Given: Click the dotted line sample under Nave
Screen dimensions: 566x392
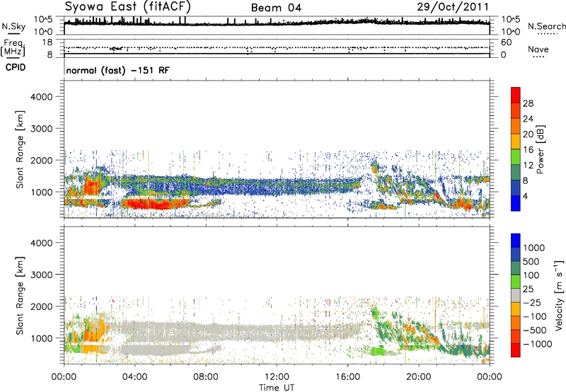Looking at the screenshot, I should 538,57.
